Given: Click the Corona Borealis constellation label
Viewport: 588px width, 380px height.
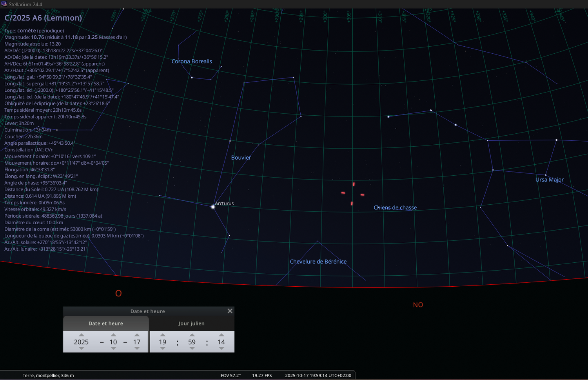Looking at the screenshot, I should (192, 61).
